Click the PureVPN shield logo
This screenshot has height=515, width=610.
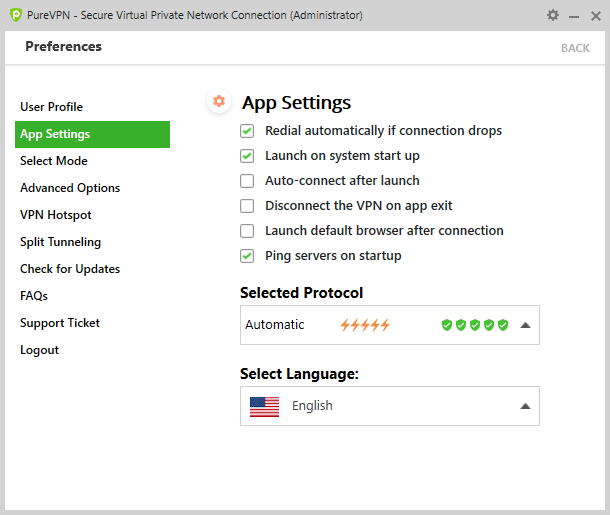(x=16, y=15)
